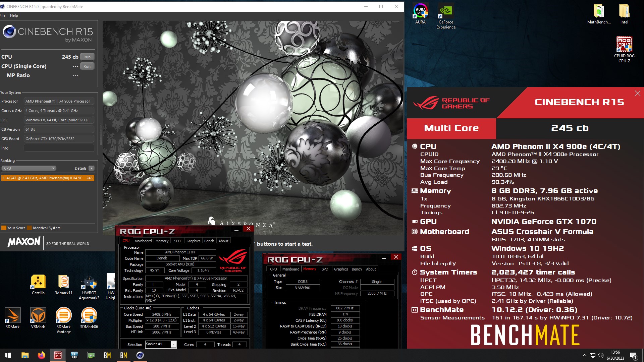644x362 pixels.
Task: Open Mainboard tab in CPU-Z Memory window
Action: coord(290,269)
